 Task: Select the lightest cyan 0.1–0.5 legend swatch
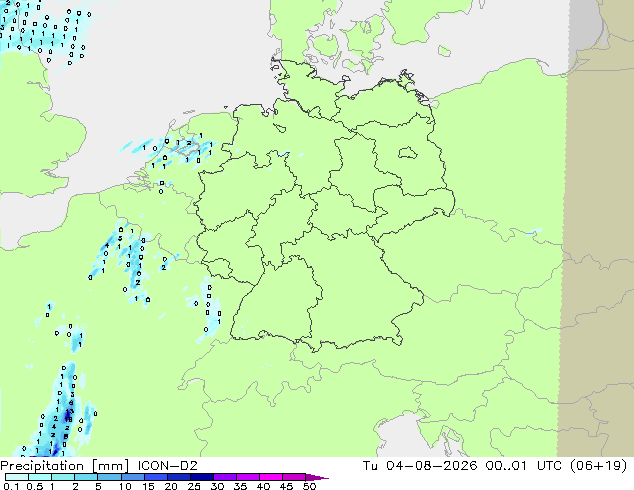[x=17, y=477]
